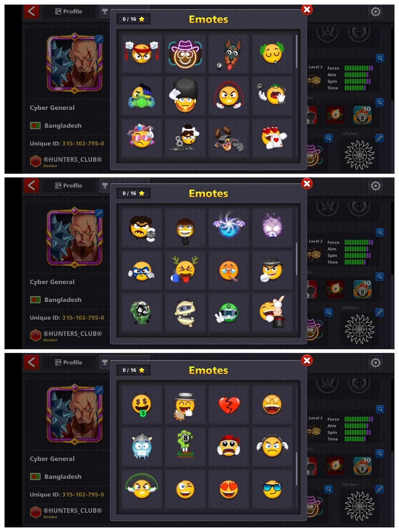399x532 pixels.
Task: Select the frozen viking helmet emote
Action: click(142, 447)
